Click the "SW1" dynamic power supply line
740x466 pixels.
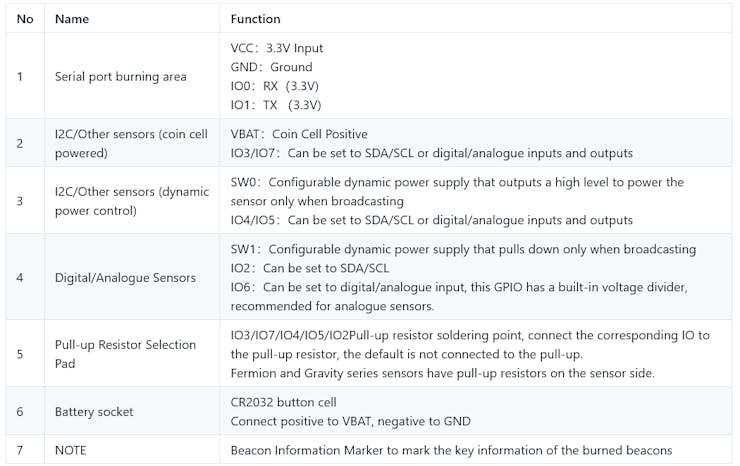coord(463,249)
